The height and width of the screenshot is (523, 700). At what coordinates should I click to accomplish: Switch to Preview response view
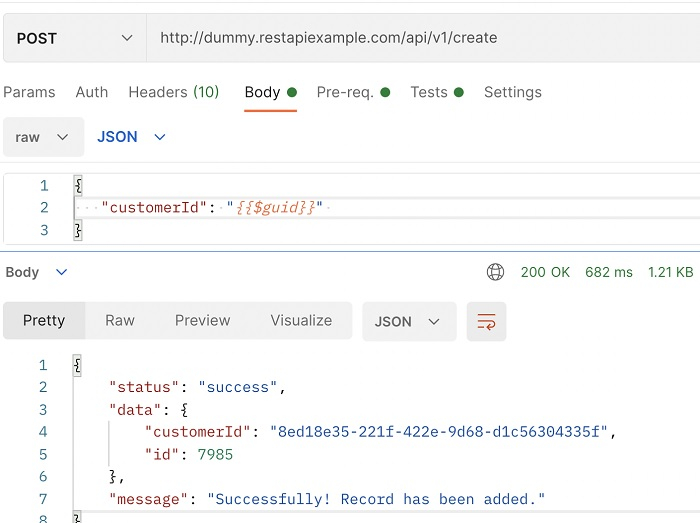203,321
